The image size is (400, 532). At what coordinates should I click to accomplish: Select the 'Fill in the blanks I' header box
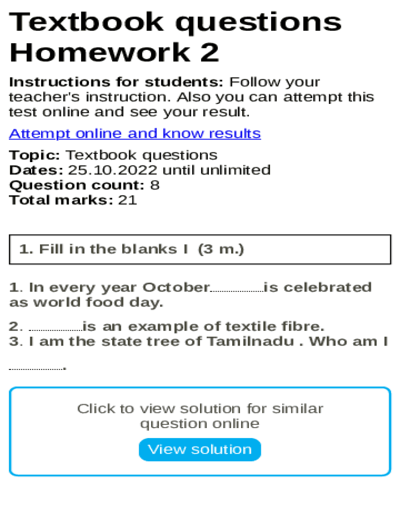(x=199, y=249)
